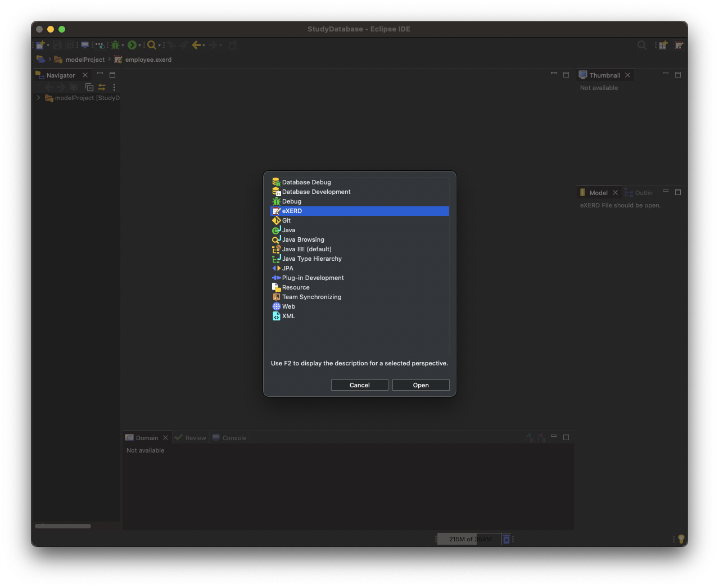Image resolution: width=719 pixels, height=588 pixels.
Task: Open the Back history dropdown arrow
Action: (204, 46)
